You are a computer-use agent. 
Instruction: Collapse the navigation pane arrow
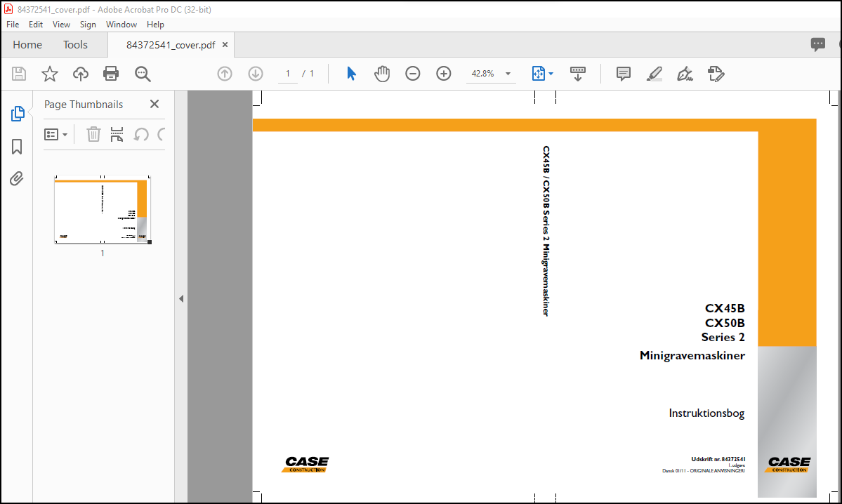(x=181, y=298)
